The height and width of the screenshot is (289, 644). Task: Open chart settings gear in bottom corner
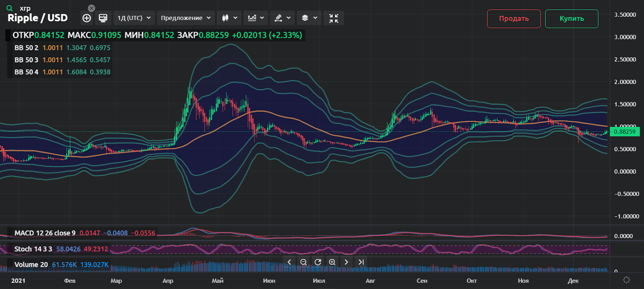pos(626,280)
